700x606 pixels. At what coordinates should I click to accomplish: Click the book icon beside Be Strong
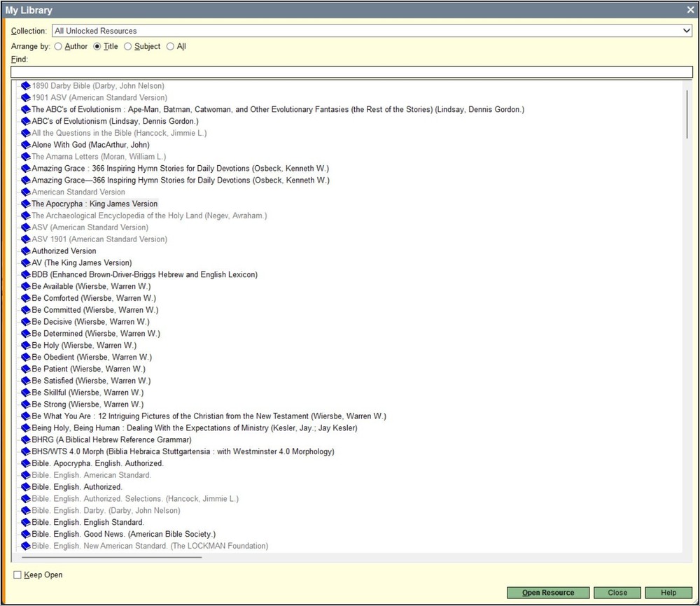coord(26,404)
